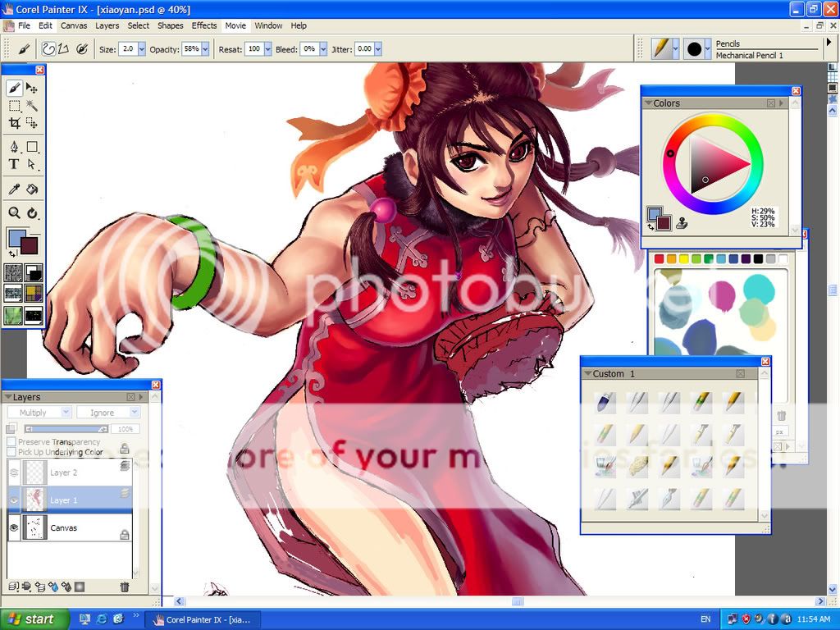Choose the Rectangular Selection tool

[15, 106]
